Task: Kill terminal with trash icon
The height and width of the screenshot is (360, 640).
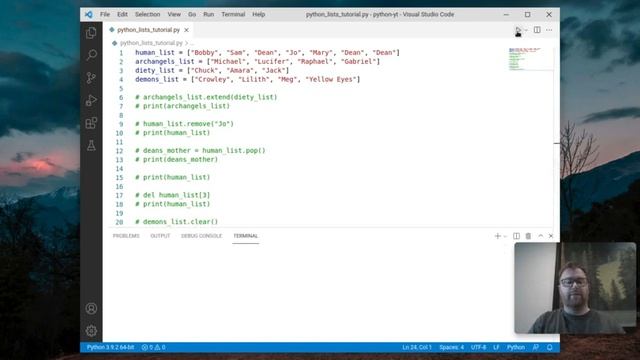Action: coord(528,236)
